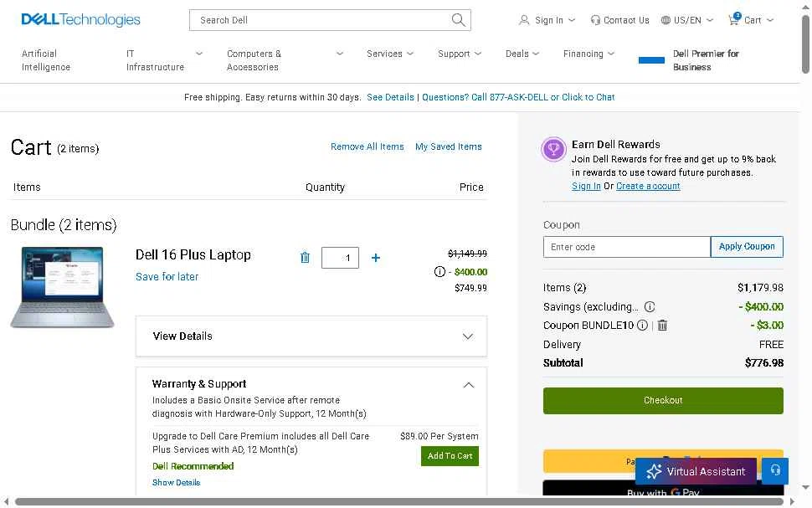Click Save for later under laptop
The height and width of the screenshot is (508, 812).
point(167,276)
